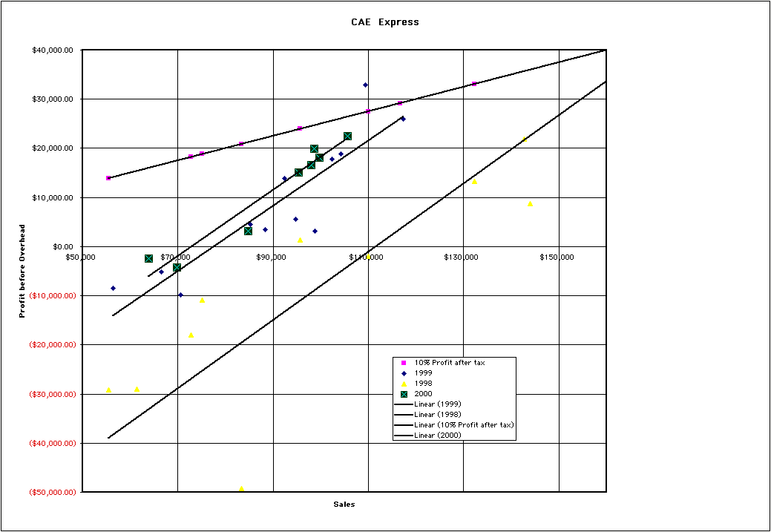
Task: Click the $10,000.00 positive axis label
Action: point(54,197)
